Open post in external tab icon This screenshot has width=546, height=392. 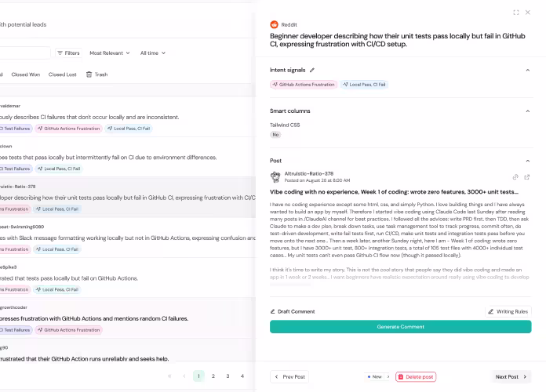(x=527, y=177)
